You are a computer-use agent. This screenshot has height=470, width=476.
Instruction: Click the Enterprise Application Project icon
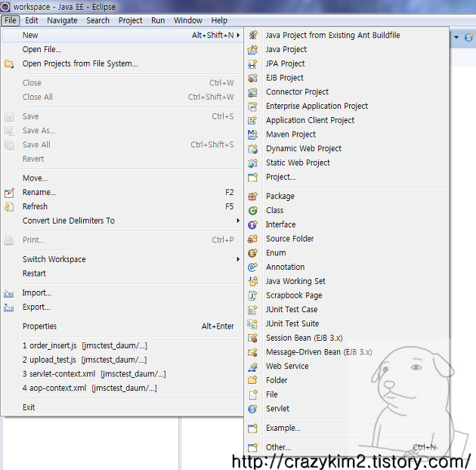point(252,107)
